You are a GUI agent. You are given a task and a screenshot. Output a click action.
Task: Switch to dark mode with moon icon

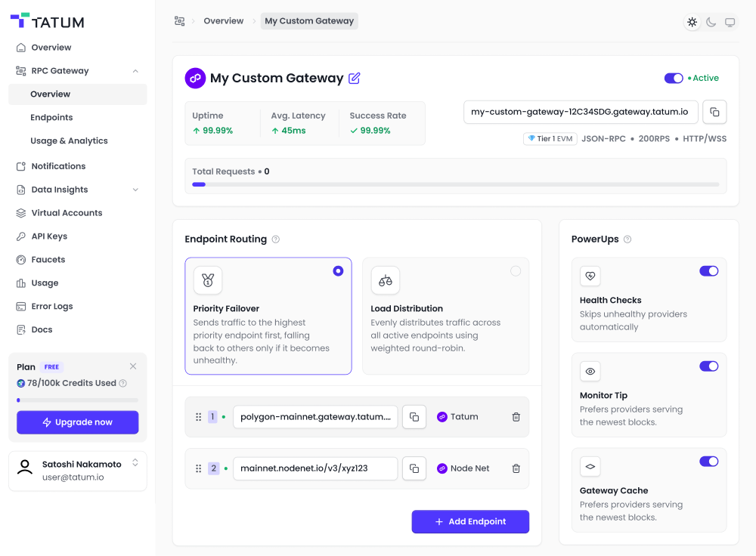711,22
